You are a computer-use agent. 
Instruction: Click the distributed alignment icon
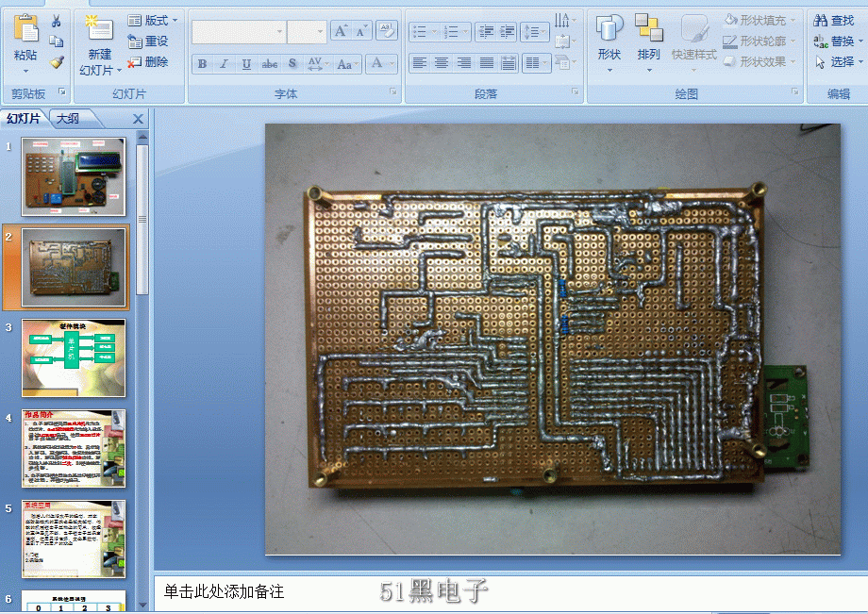(x=508, y=63)
